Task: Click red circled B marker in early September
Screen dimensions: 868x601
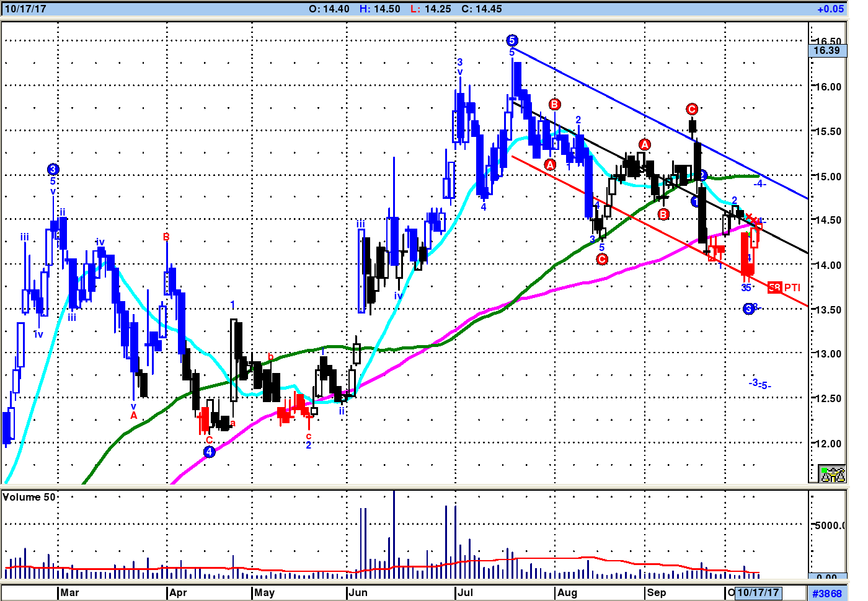Action: 663,214
